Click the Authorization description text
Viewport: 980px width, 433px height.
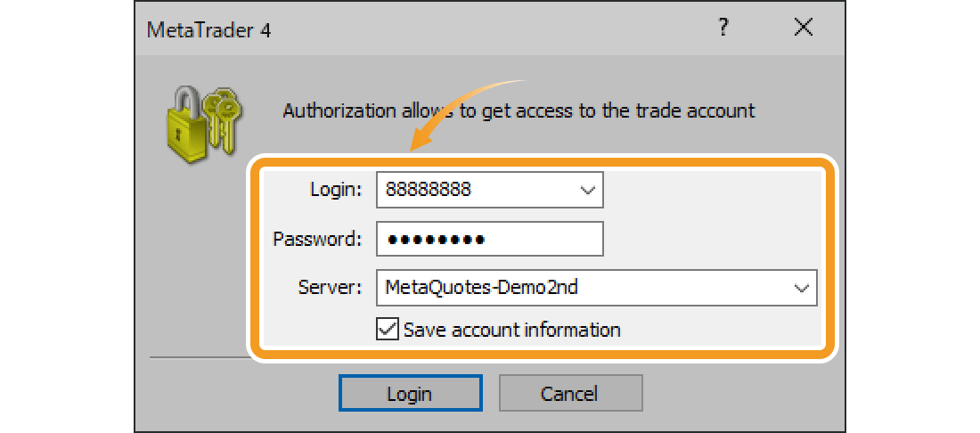coord(519,111)
